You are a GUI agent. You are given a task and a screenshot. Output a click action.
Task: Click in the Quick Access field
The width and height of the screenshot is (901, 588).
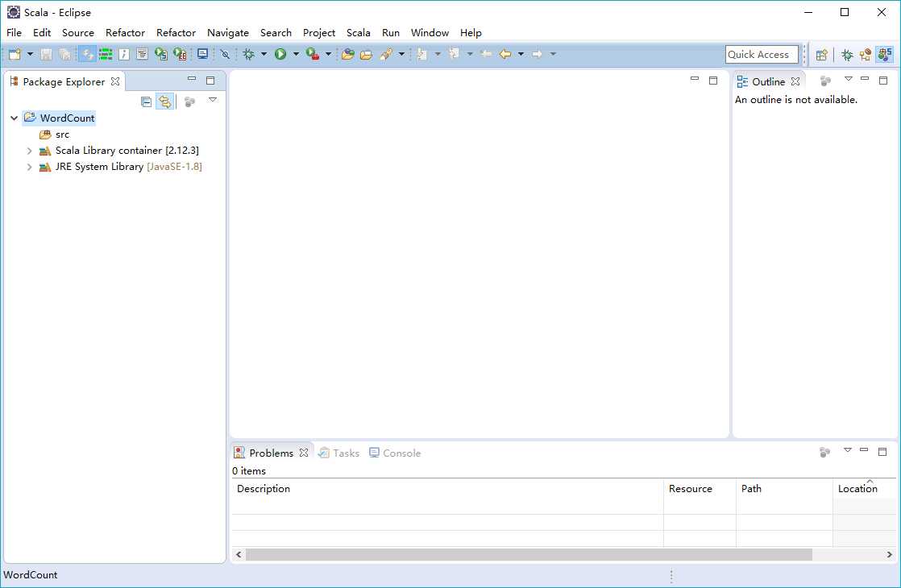pyautogui.click(x=762, y=55)
